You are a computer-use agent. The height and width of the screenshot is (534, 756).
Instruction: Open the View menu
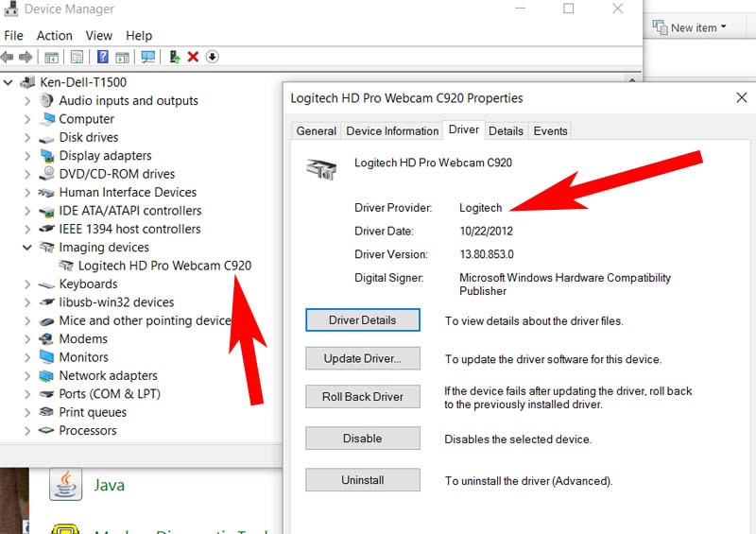pyautogui.click(x=99, y=36)
